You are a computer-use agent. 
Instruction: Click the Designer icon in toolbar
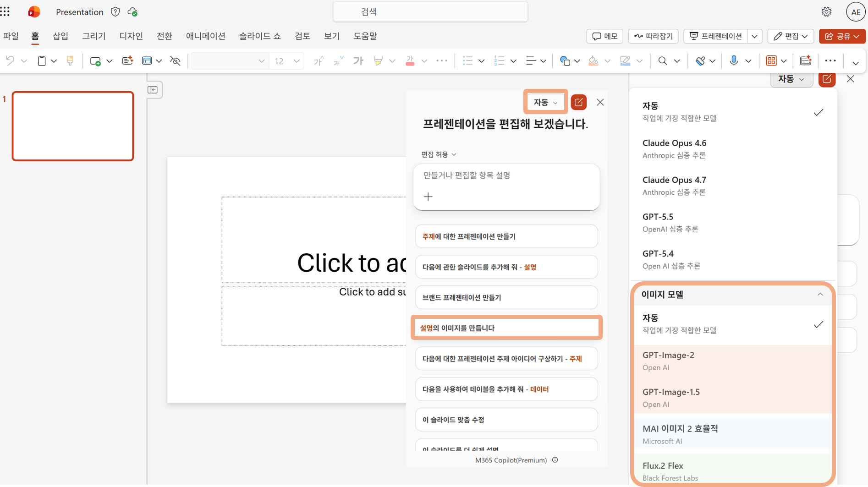(x=806, y=60)
